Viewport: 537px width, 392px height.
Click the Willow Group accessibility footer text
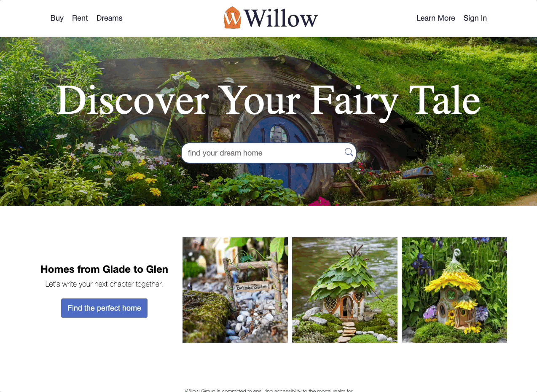pos(268,390)
